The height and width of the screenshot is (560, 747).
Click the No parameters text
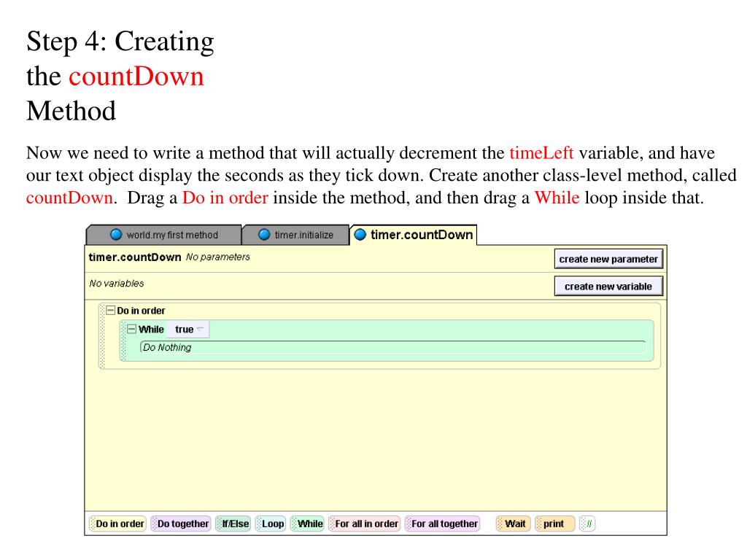point(217,257)
